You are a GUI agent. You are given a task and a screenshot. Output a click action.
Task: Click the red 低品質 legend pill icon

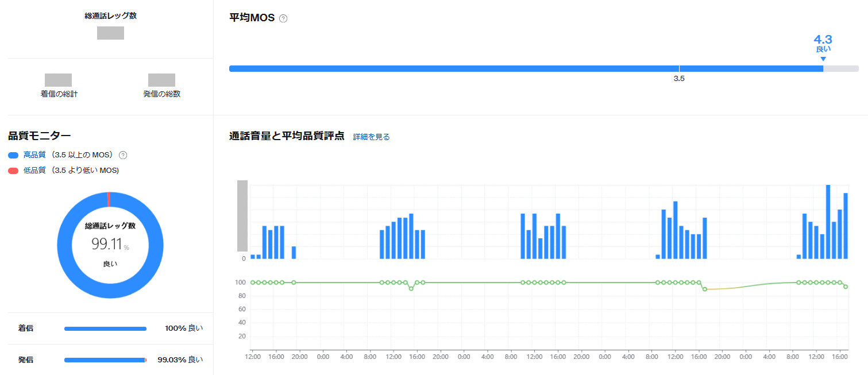(x=13, y=171)
